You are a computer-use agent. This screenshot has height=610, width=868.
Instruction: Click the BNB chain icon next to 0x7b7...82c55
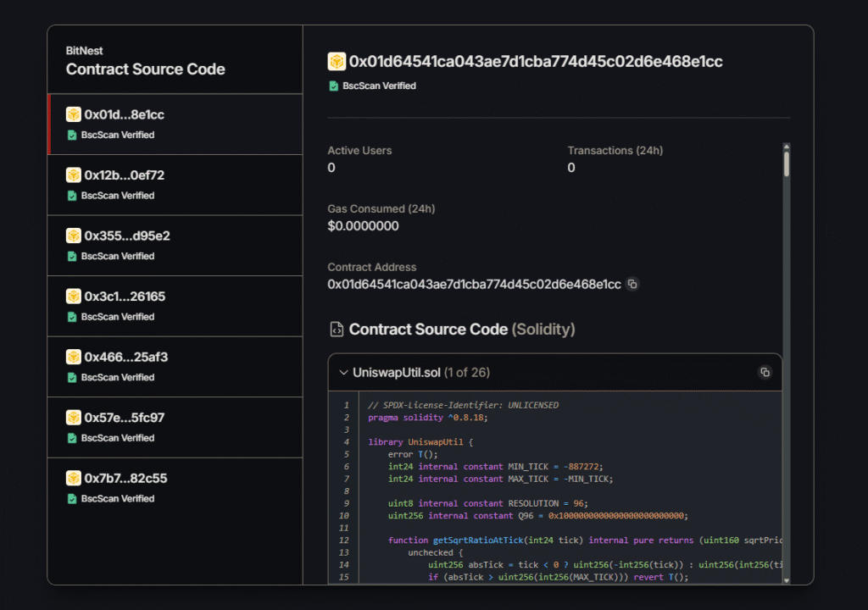(74, 479)
